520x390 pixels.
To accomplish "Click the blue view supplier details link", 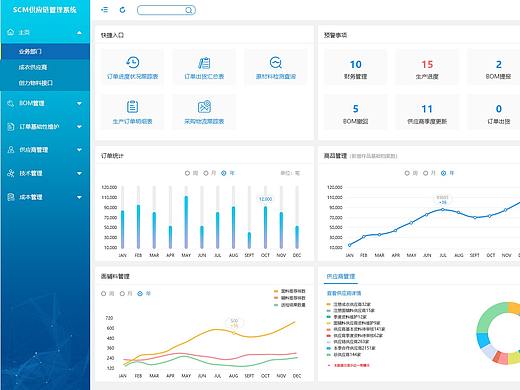I will tap(344, 293).
